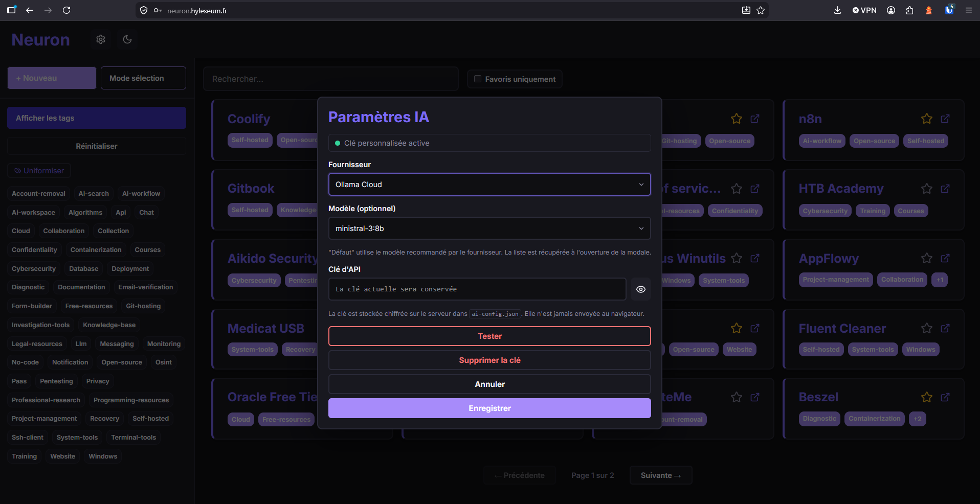Image resolution: width=980 pixels, height=504 pixels.
Task: Save settings with the Enregistrer button
Action: point(489,408)
